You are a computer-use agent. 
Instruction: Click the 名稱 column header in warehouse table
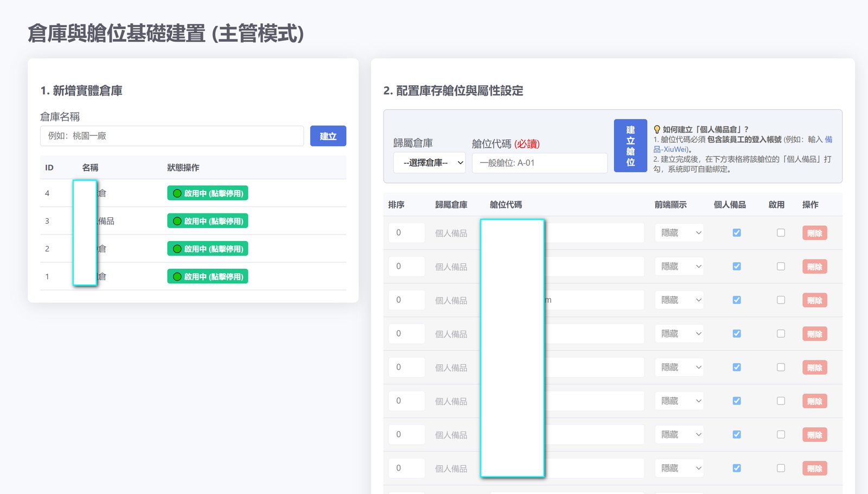(x=90, y=168)
